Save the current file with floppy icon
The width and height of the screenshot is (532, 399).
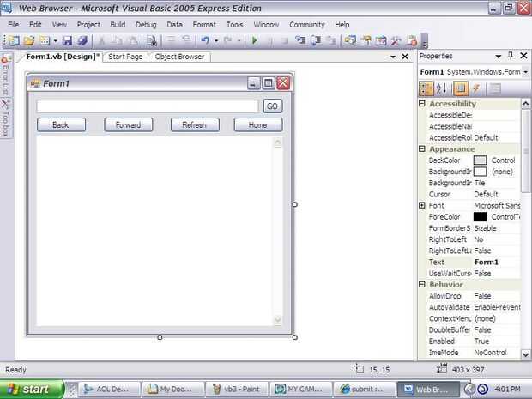point(67,40)
